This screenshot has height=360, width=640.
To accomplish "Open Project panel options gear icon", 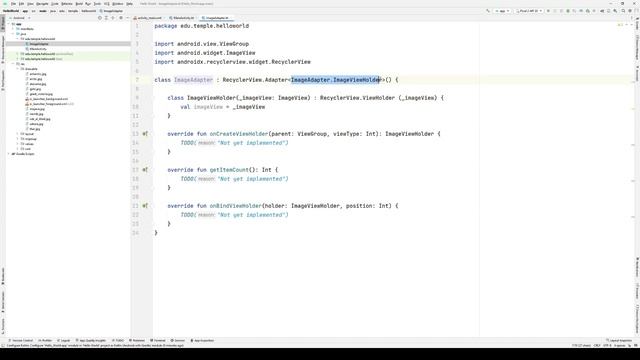I will [121, 18].
